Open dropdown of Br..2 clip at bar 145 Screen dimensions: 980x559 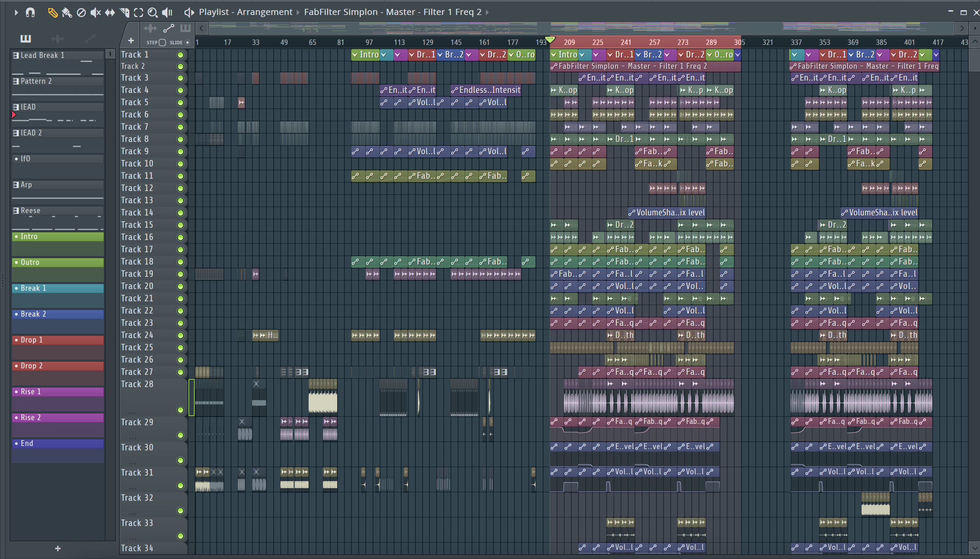coord(440,55)
